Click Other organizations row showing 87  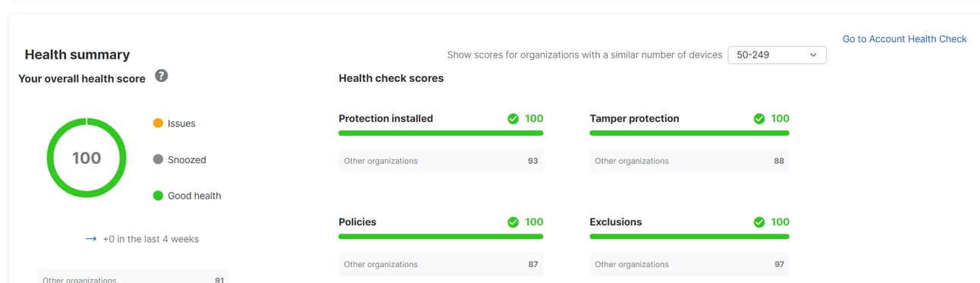[441, 264]
